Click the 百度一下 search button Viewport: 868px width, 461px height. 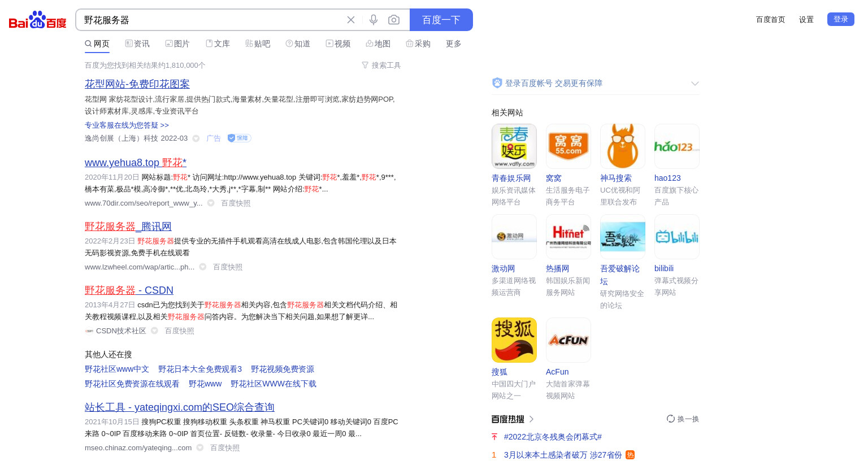[441, 20]
